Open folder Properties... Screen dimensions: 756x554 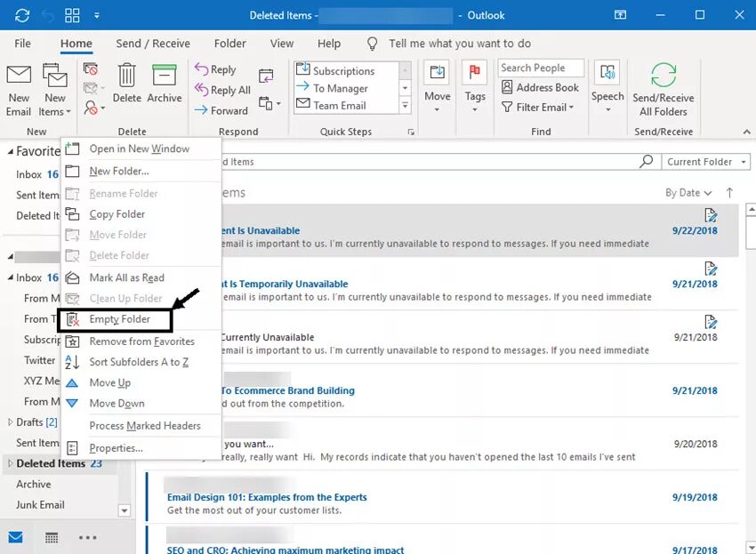point(141,448)
